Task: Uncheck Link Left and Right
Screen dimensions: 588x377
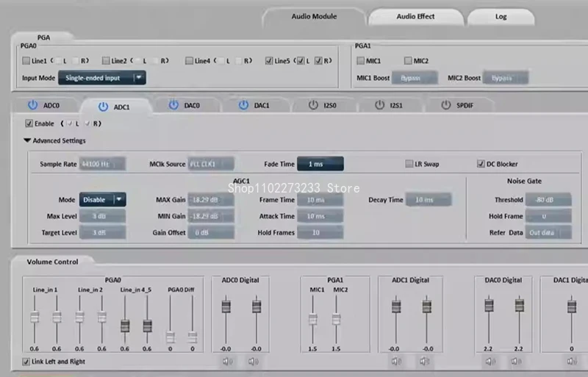Action: [26, 362]
